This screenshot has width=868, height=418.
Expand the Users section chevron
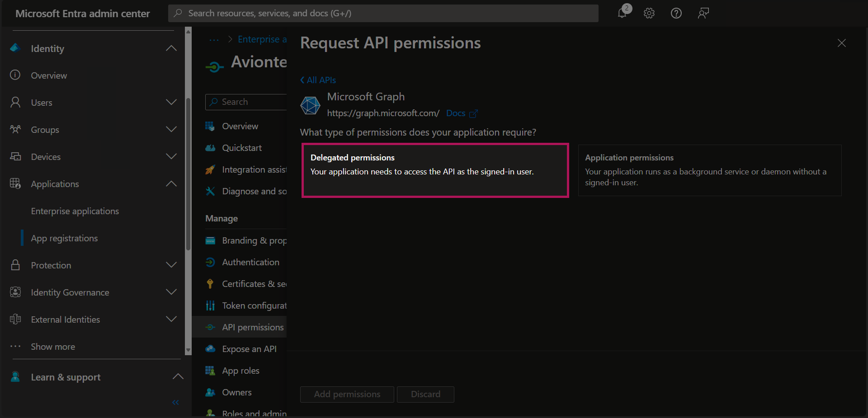(x=171, y=102)
